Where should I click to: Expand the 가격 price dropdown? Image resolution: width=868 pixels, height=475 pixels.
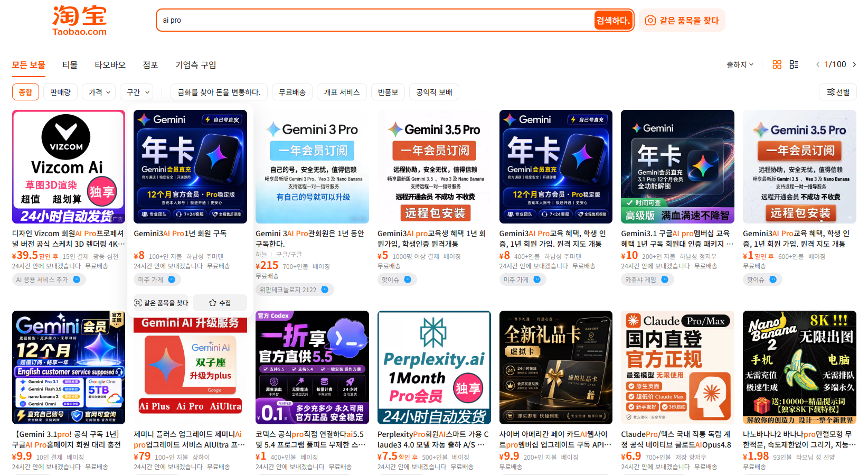99,92
